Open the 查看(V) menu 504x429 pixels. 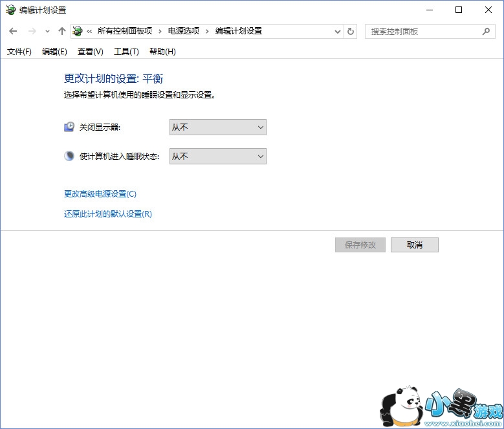(91, 52)
